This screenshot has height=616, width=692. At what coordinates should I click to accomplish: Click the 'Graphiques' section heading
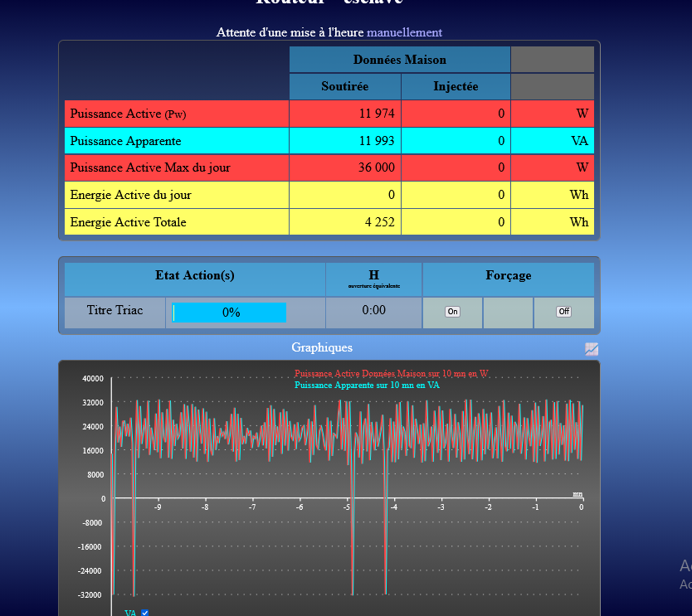coord(321,347)
